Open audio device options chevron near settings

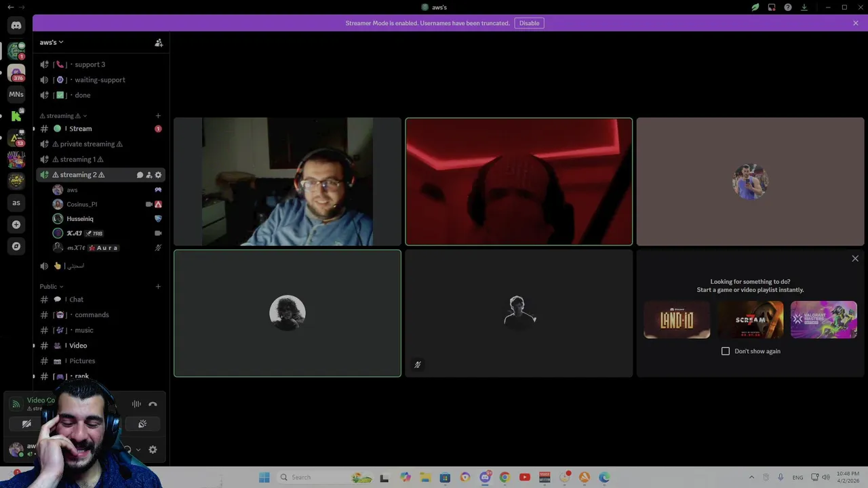click(x=138, y=449)
